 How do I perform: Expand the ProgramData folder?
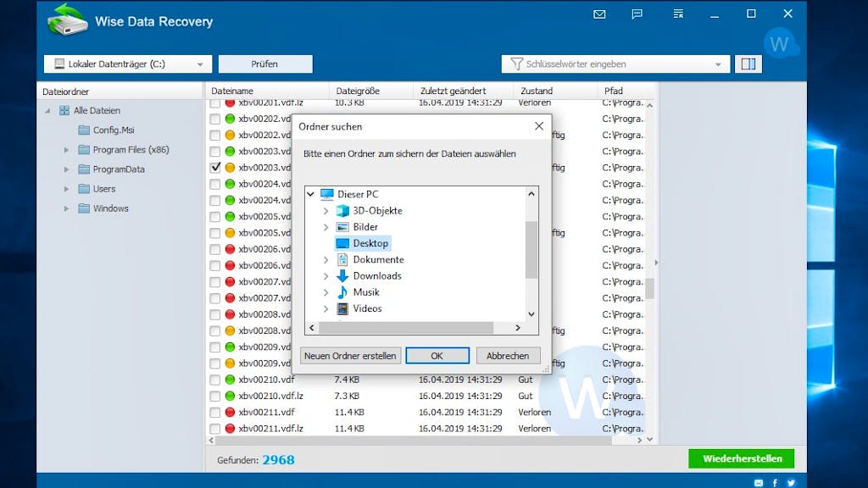pos(66,169)
